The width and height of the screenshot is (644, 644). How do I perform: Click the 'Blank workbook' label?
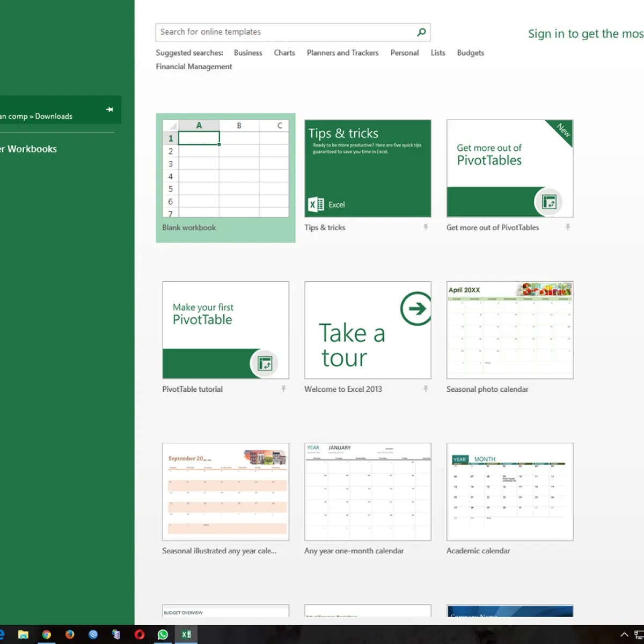(x=189, y=228)
